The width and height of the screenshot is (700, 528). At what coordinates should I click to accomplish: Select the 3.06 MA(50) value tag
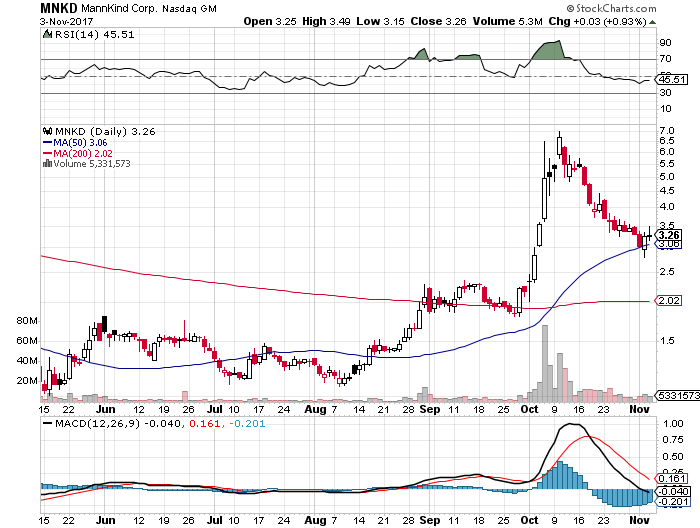(x=668, y=244)
